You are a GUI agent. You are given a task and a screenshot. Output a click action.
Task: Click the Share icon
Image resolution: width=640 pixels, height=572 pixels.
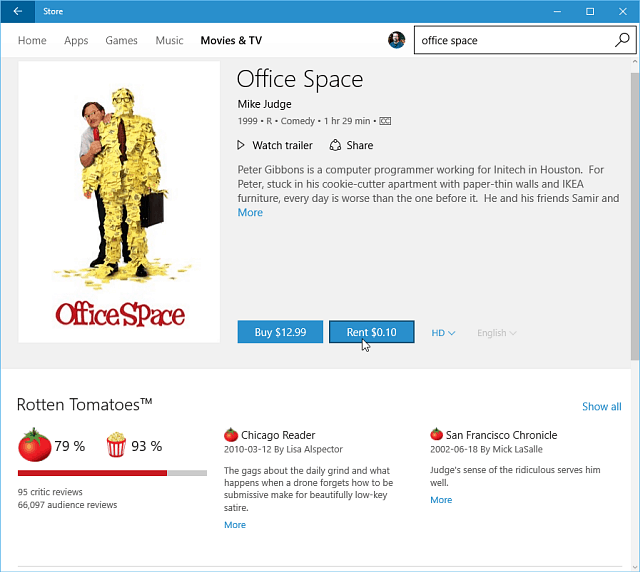[335, 145]
